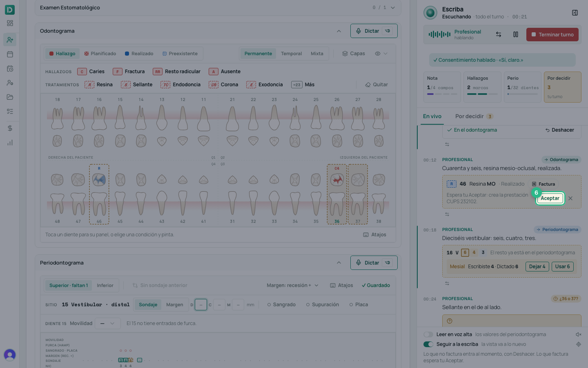Select the Mixta dentition tab
The image size is (588, 368).
tap(317, 54)
